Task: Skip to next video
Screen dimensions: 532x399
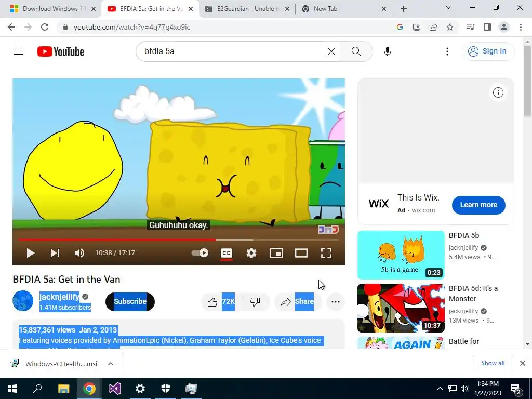Action: coord(55,253)
